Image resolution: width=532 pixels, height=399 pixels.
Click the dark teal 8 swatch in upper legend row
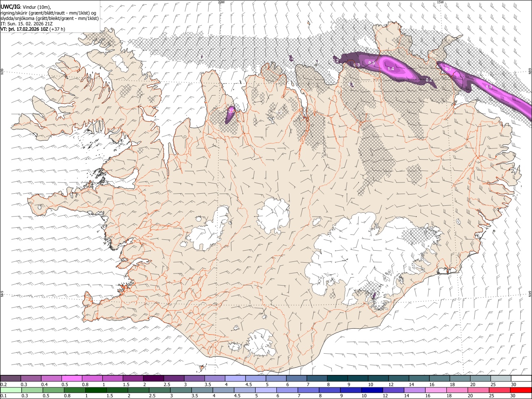(337, 378)
